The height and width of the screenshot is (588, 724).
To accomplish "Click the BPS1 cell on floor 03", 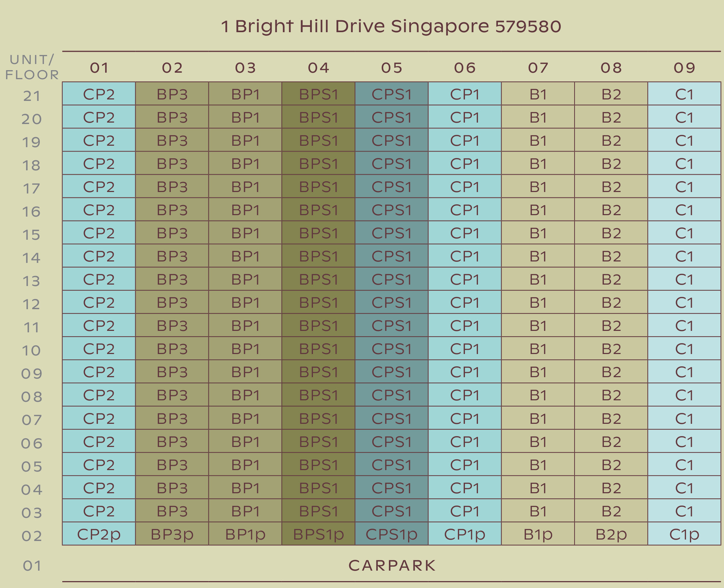I will tap(318, 510).
